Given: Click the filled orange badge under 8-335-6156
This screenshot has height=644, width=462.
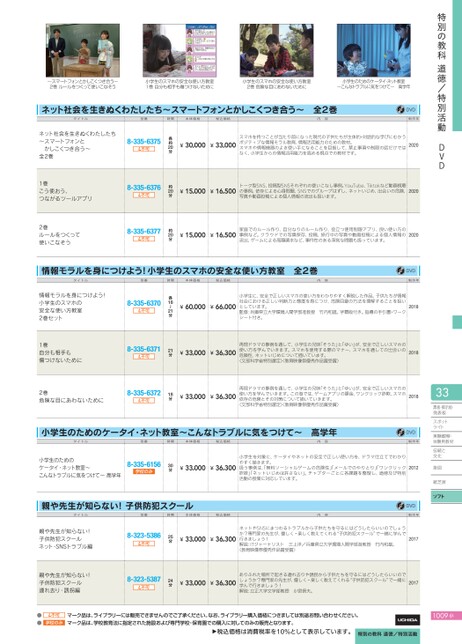Looking at the screenshot, I should point(144,472).
